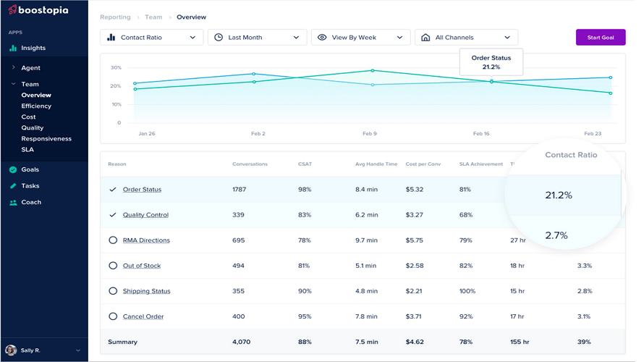Screen dimensions: 644x362
Task: Open the Responsiveness report
Action: click(46, 139)
